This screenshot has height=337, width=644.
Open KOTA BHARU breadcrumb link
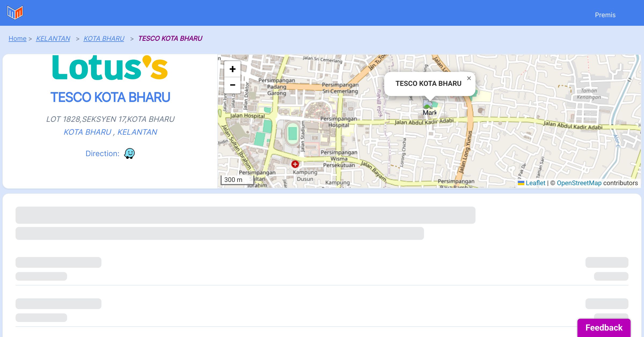point(104,39)
